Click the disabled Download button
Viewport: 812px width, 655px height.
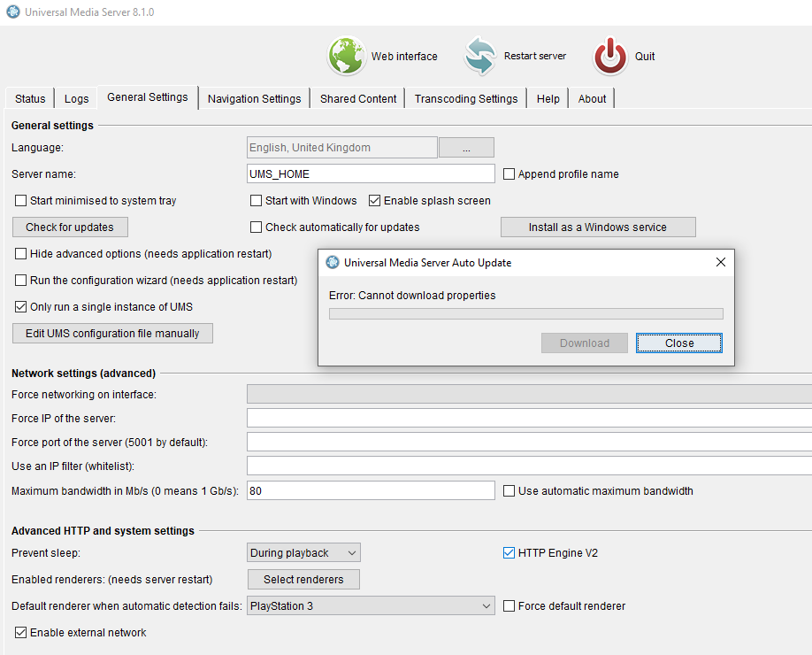(x=585, y=343)
